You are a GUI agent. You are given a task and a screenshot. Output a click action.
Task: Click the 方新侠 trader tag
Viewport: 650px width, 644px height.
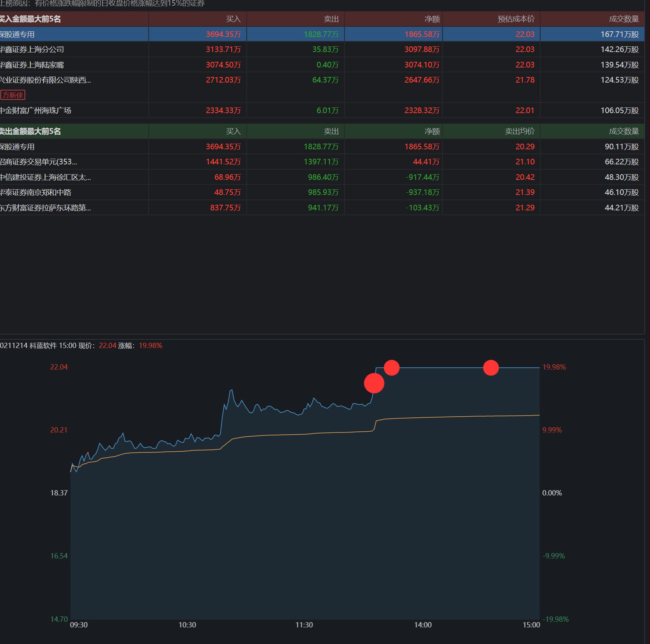[x=13, y=95]
